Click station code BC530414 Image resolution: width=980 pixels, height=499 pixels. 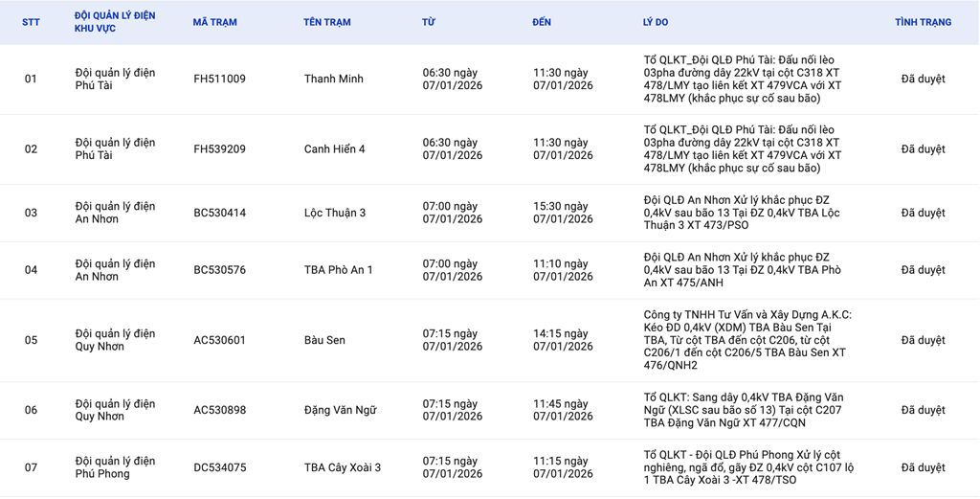pyautogui.click(x=219, y=213)
